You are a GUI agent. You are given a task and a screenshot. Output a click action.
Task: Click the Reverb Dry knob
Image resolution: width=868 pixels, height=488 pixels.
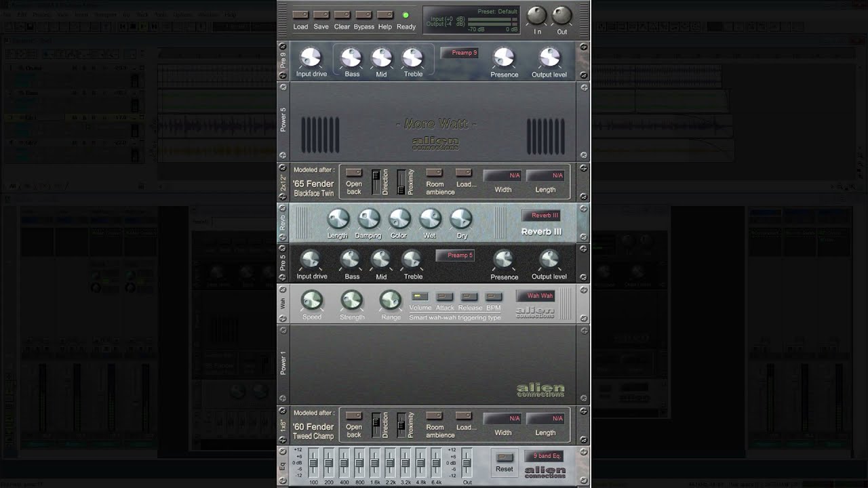(x=461, y=219)
